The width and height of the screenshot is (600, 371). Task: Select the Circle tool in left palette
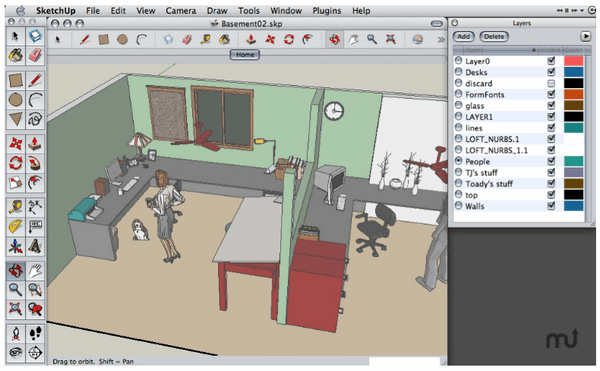tap(16, 100)
